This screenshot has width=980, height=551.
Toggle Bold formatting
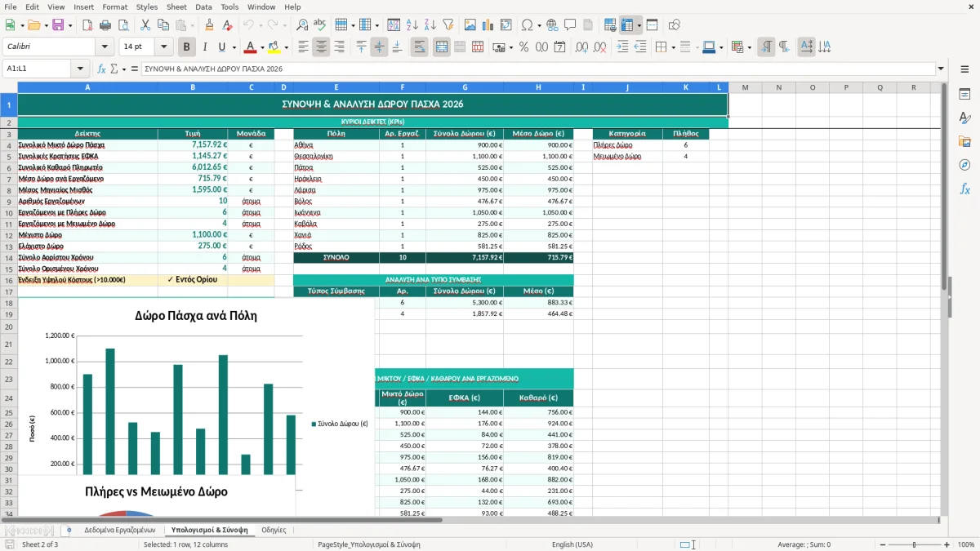click(x=186, y=47)
